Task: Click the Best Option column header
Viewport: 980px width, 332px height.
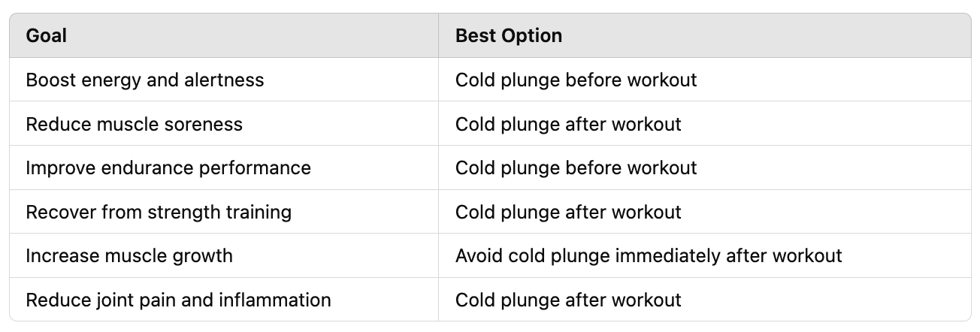Action: (705, 35)
